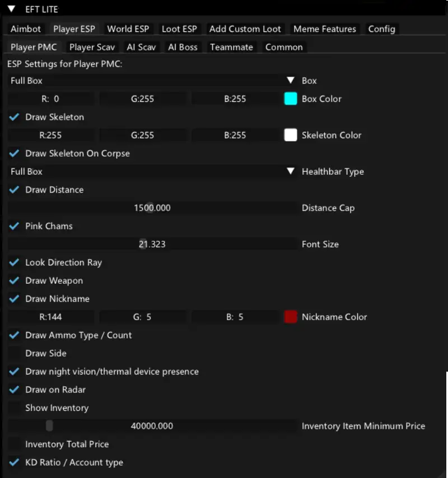The height and width of the screenshot is (478, 448).
Task: Uncheck the Draw on Radar option
Action: [15, 390]
